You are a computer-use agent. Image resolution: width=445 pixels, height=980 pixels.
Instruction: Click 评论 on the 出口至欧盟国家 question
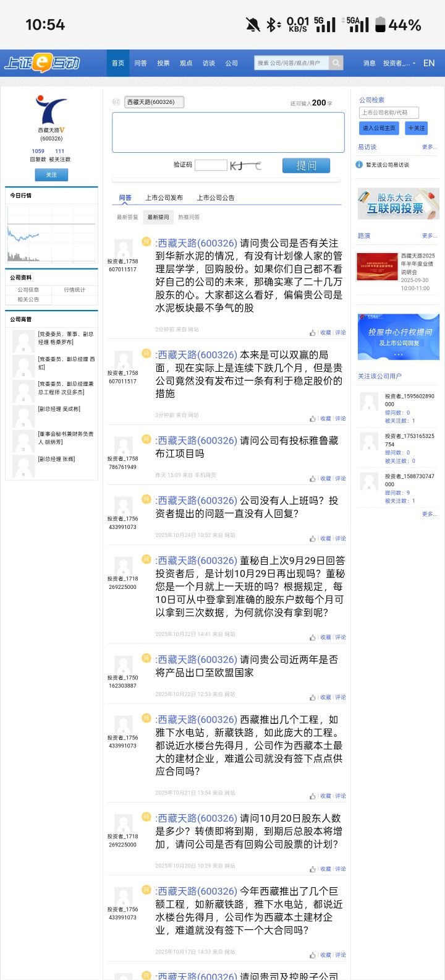click(x=341, y=697)
